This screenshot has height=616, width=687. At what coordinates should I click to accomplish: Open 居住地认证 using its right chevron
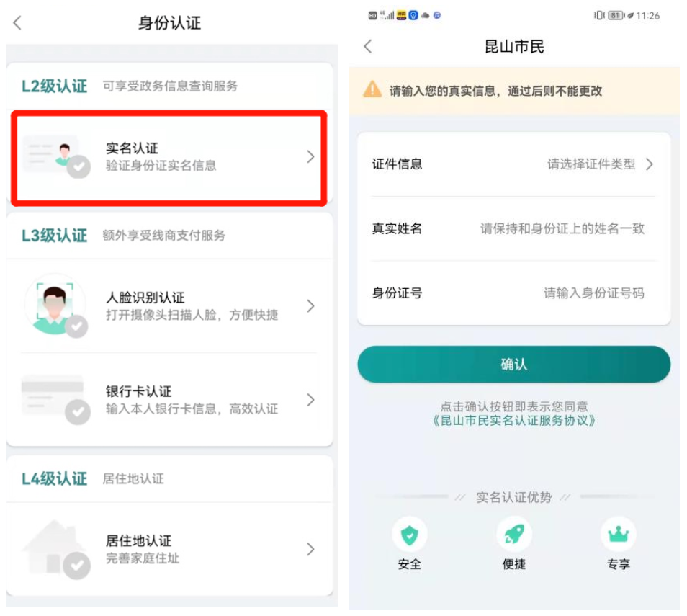tap(310, 549)
